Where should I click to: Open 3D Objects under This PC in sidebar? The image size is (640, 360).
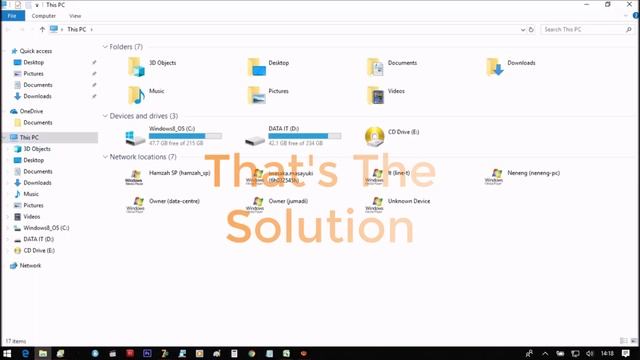(37, 149)
